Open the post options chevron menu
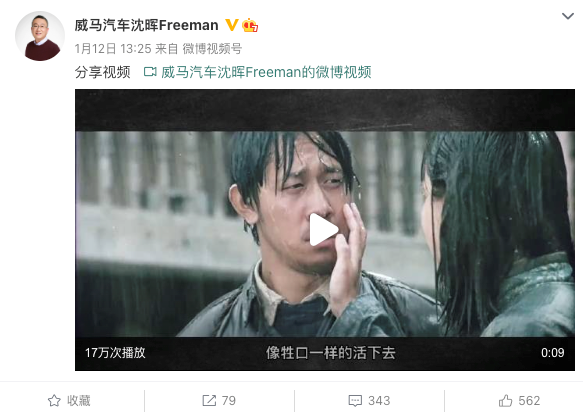 (x=568, y=16)
